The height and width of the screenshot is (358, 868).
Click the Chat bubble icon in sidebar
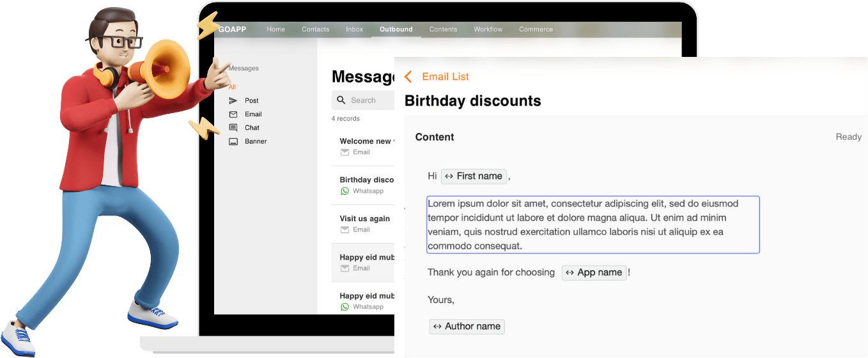coord(233,128)
